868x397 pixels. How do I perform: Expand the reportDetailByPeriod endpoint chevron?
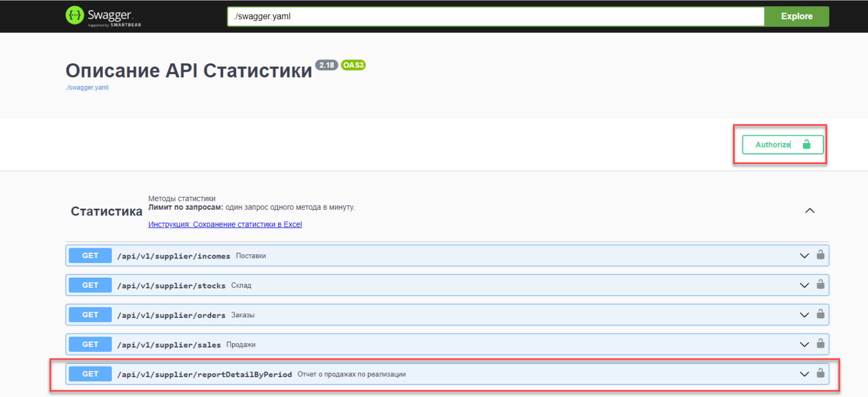[804, 374]
